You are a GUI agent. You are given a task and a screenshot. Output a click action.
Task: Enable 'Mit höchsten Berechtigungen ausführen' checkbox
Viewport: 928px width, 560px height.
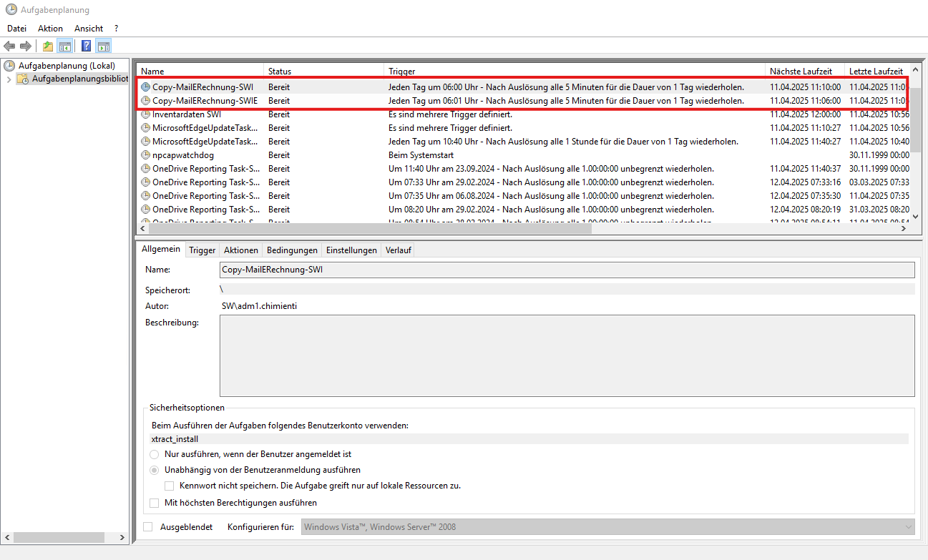(155, 503)
